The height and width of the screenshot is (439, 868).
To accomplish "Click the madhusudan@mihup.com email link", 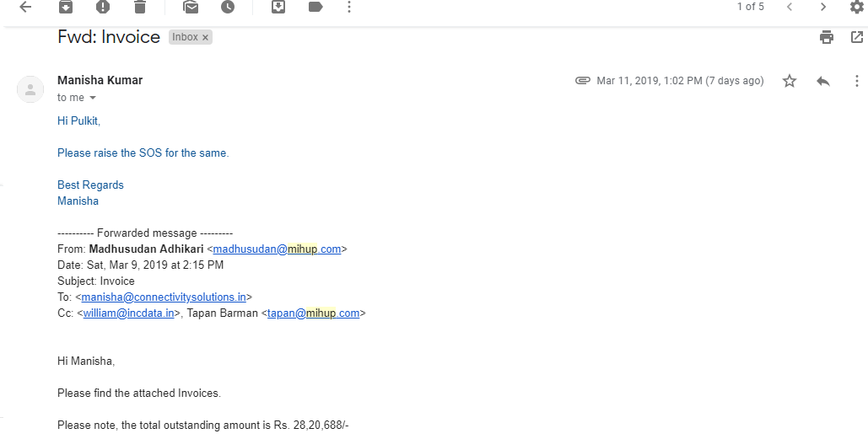I will [277, 249].
